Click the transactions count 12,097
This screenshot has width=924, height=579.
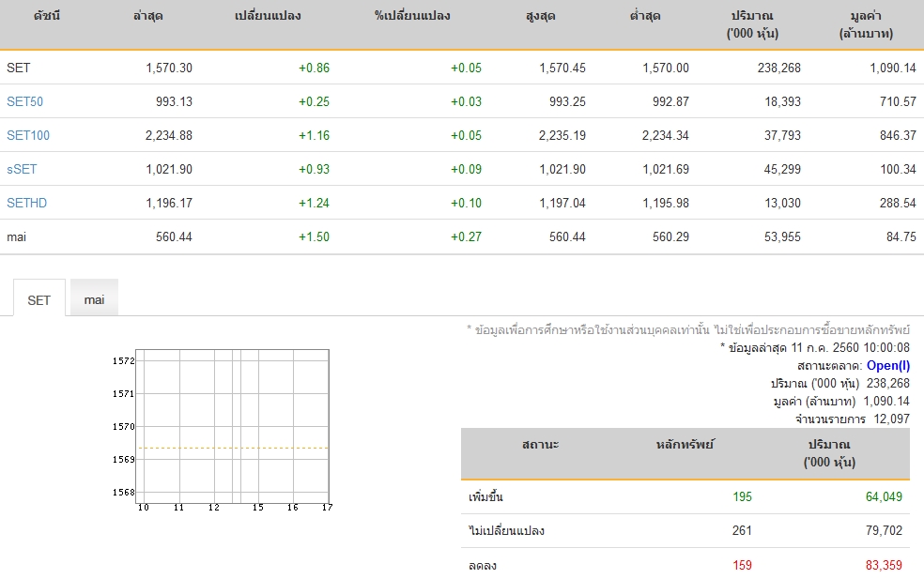click(891, 419)
